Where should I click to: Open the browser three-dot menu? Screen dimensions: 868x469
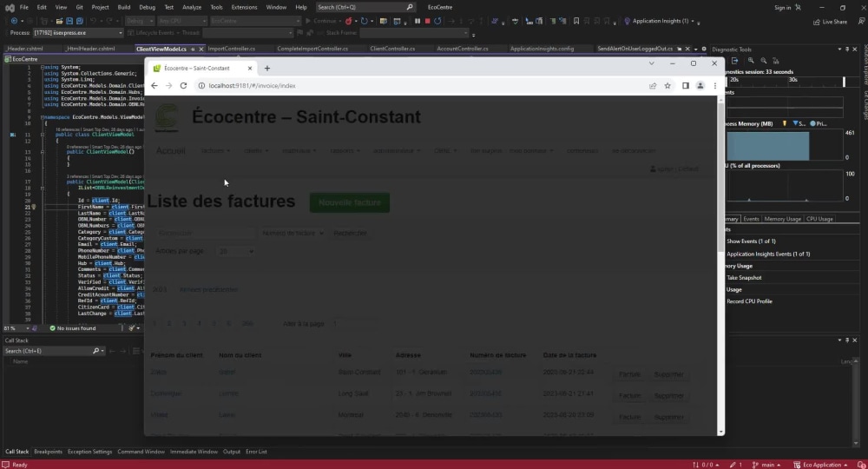714,86
